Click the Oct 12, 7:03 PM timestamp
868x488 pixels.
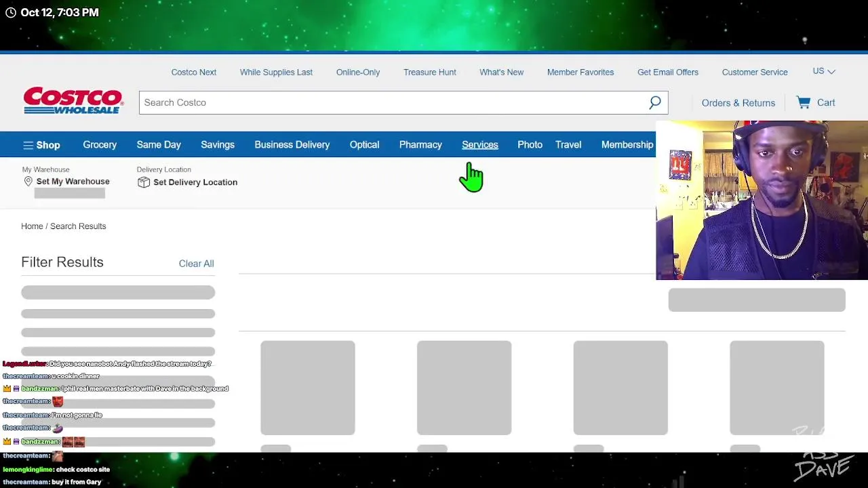[60, 12]
